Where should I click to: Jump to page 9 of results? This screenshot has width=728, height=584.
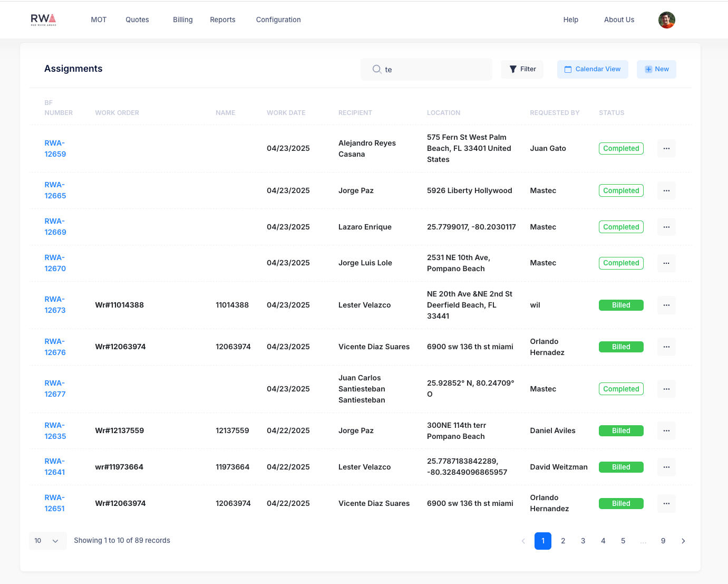(663, 541)
